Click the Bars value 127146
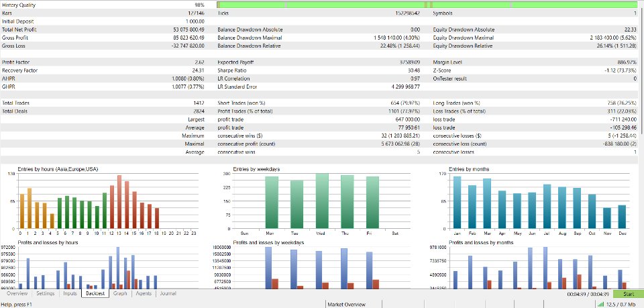 (197, 13)
